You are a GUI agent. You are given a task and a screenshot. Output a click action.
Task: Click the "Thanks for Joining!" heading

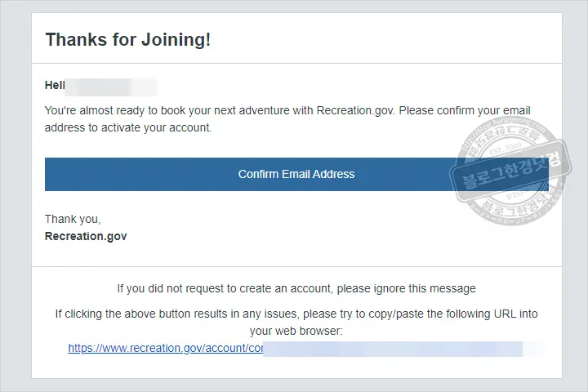(128, 39)
